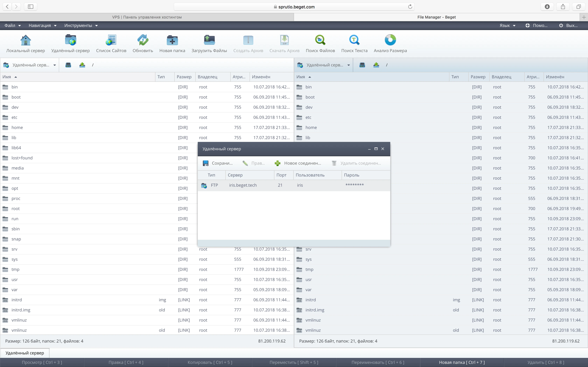Viewport: 588px width, 367px height.
Task: Open Поиск Файлов search tool
Action: [x=320, y=40]
